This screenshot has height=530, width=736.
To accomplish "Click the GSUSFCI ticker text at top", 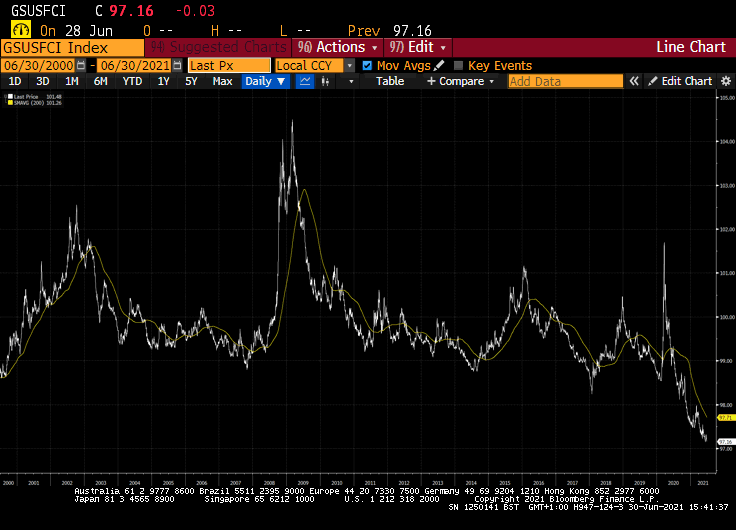I will [x=38, y=10].
